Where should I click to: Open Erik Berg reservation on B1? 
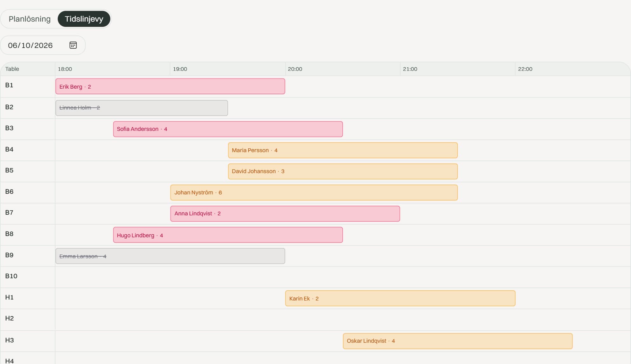170,86
